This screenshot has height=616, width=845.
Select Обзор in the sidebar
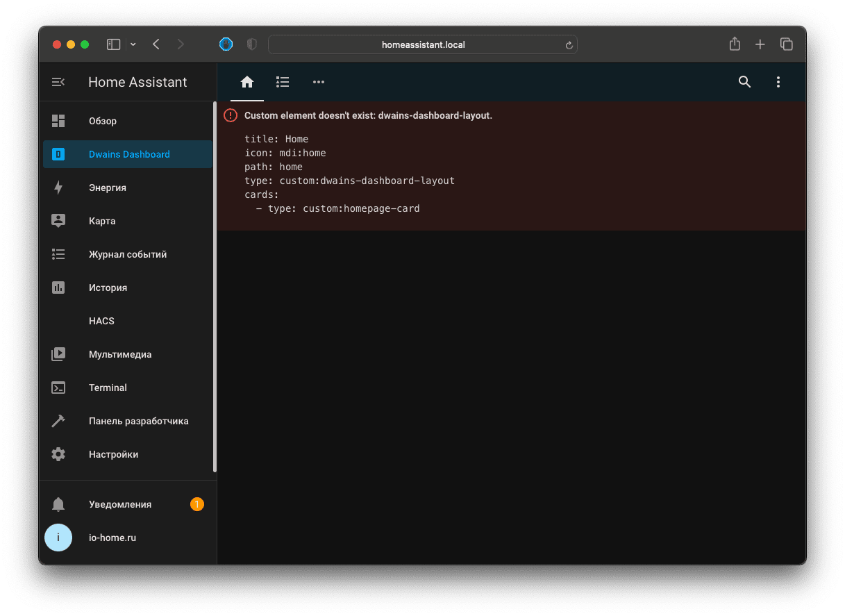pyautogui.click(x=102, y=121)
